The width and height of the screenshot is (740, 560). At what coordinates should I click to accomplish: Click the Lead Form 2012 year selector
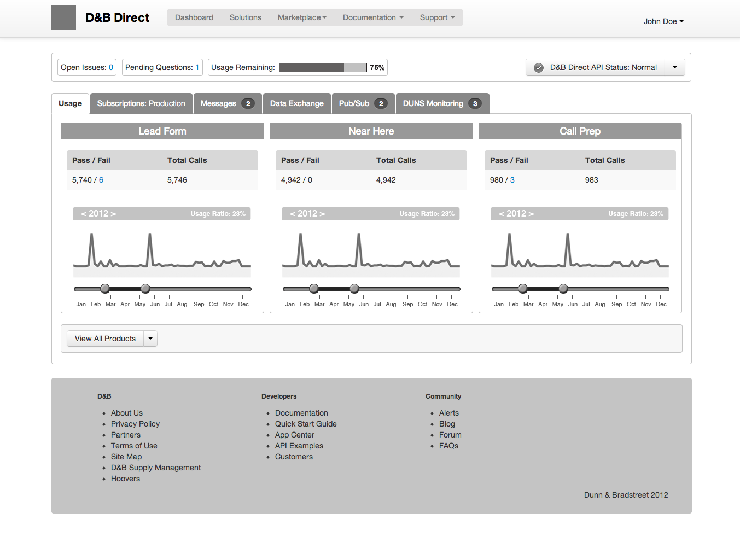98,214
